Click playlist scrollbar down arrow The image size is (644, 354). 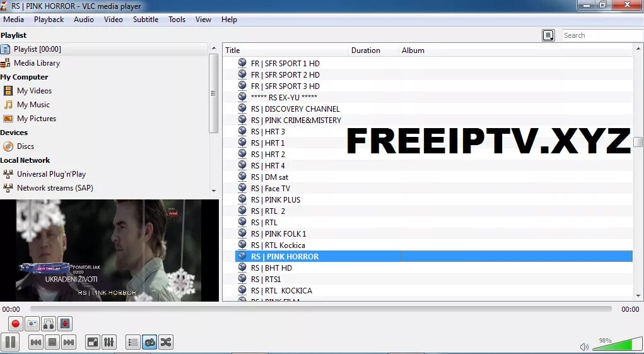(638, 296)
